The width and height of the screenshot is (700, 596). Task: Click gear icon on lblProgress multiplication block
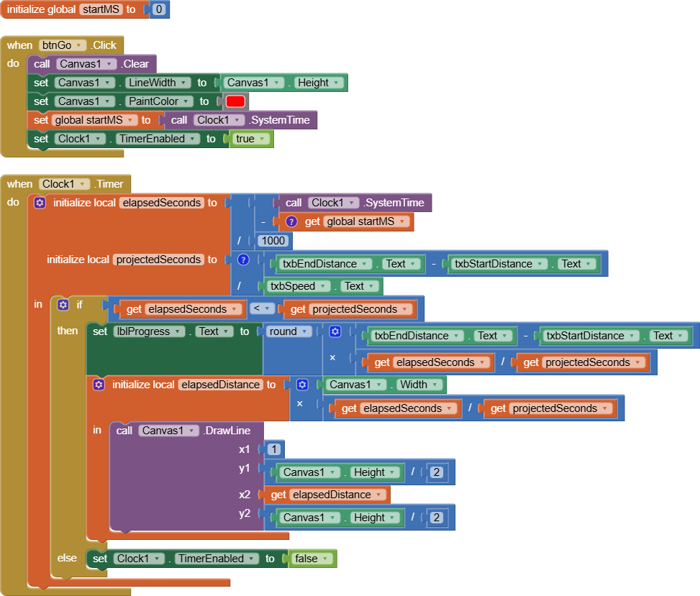click(335, 331)
